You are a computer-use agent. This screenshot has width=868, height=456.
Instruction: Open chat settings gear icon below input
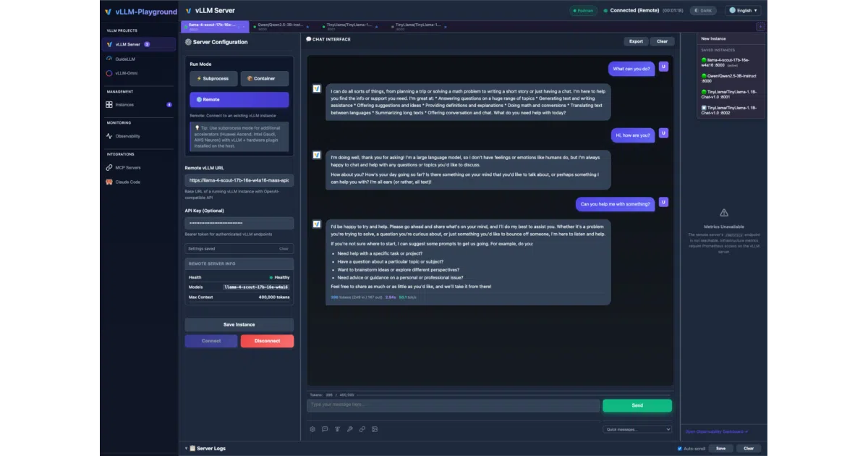click(x=312, y=429)
